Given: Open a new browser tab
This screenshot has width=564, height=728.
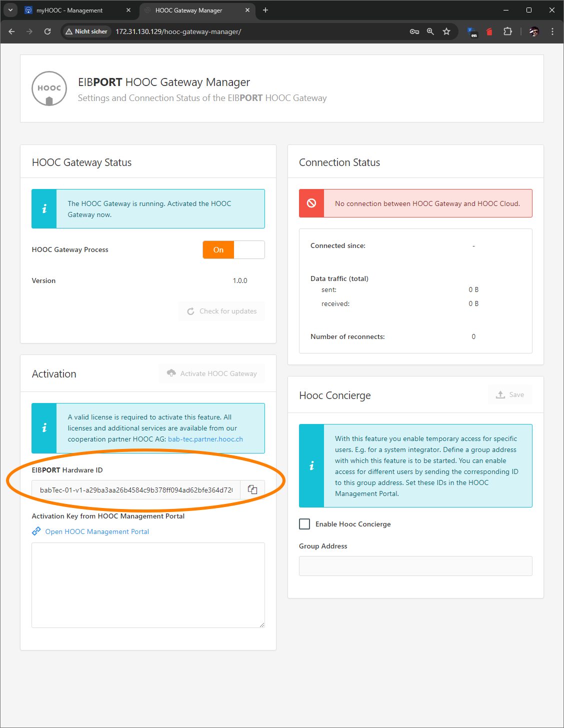Looking at the screenshot, I should pos(265,10).
